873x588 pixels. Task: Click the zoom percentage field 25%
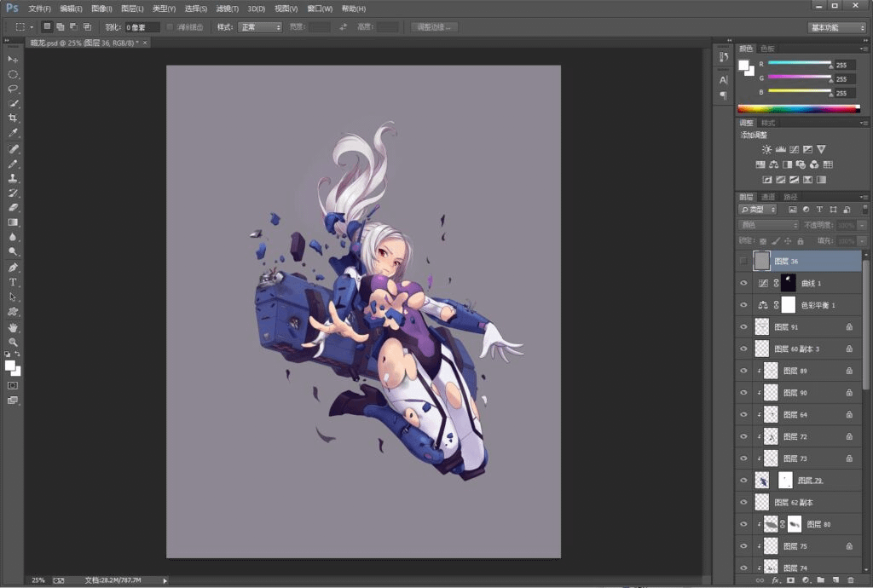pos(38,580)
